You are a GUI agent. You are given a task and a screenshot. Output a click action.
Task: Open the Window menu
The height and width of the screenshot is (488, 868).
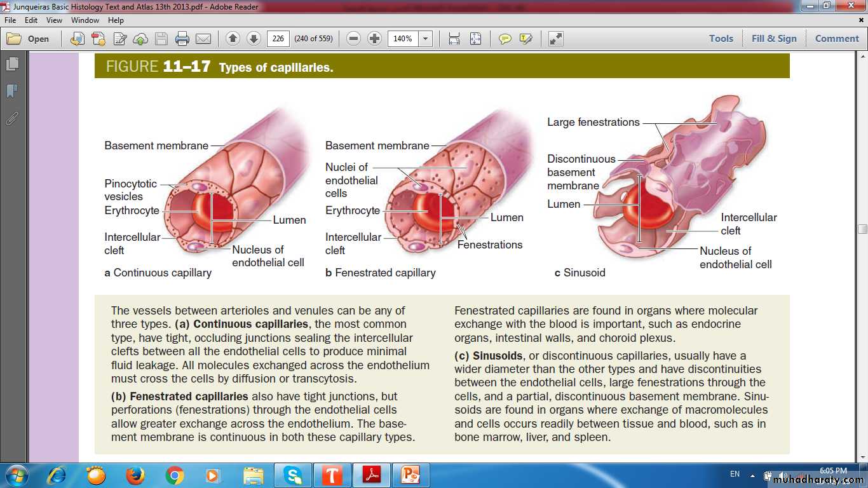[x=85, y=20]
